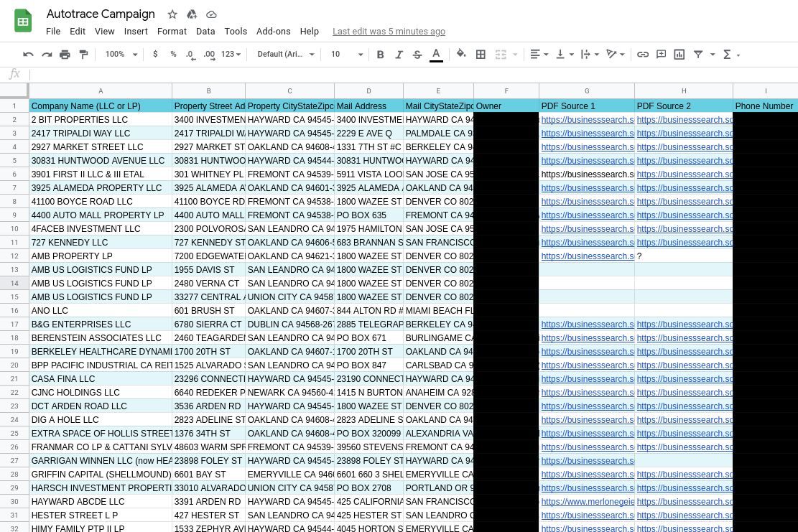Click the Autotrace Campaign title
Viewport: 798px width, 532px height.
click(x=101, y=14)
